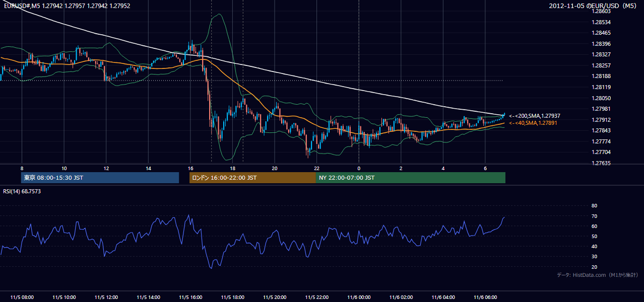644x302 pixels.
Task: Click price axis value 1.28327
Action: [601, 54]
